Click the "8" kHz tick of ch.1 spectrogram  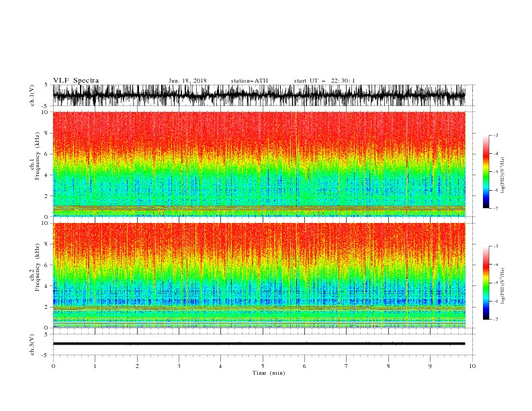46,133
